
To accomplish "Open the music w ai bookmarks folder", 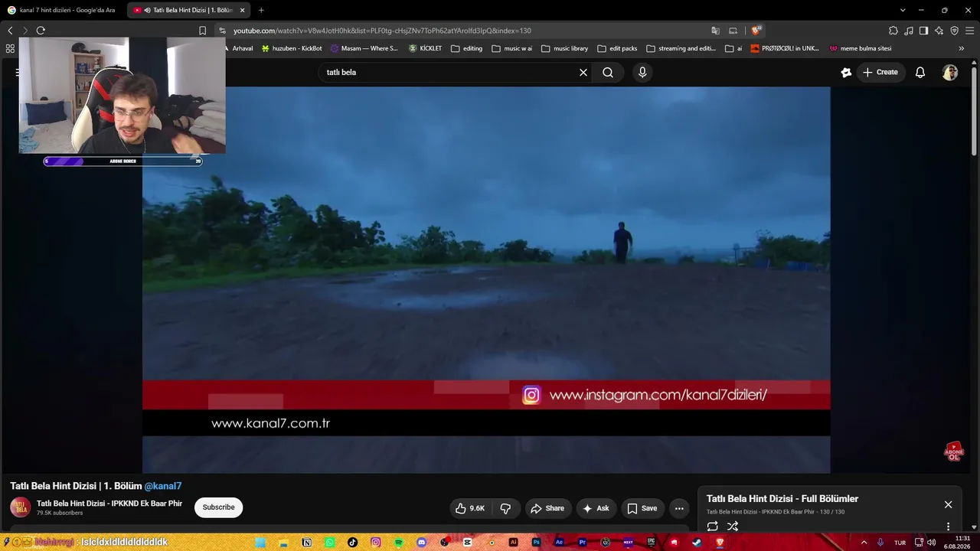I will click(x=512, y=48).
